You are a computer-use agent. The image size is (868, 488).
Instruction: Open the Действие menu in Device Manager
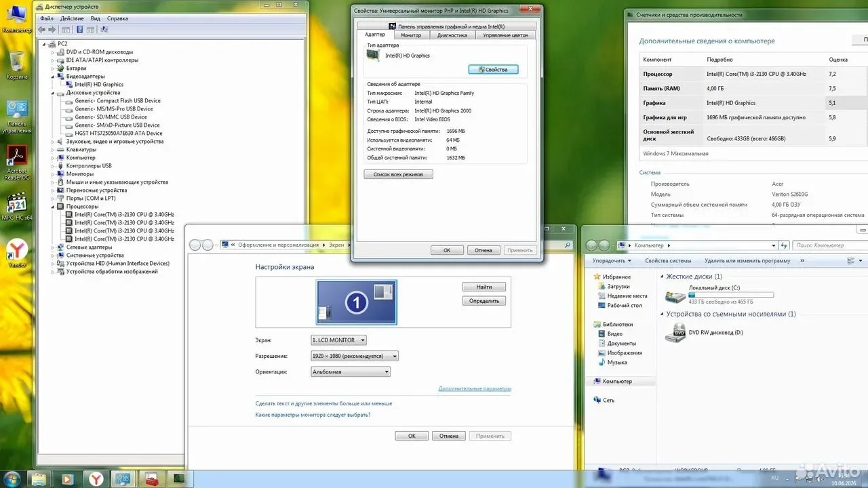[72, 18]
